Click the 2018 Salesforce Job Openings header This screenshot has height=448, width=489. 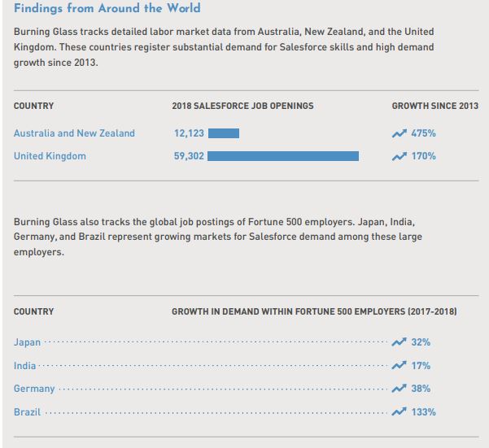(x=242, y=106)
